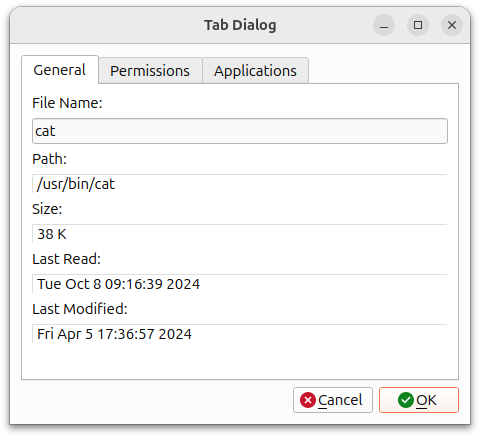Click the red X icon on Cancel
480x437 pixels.
tap(308, 400)
